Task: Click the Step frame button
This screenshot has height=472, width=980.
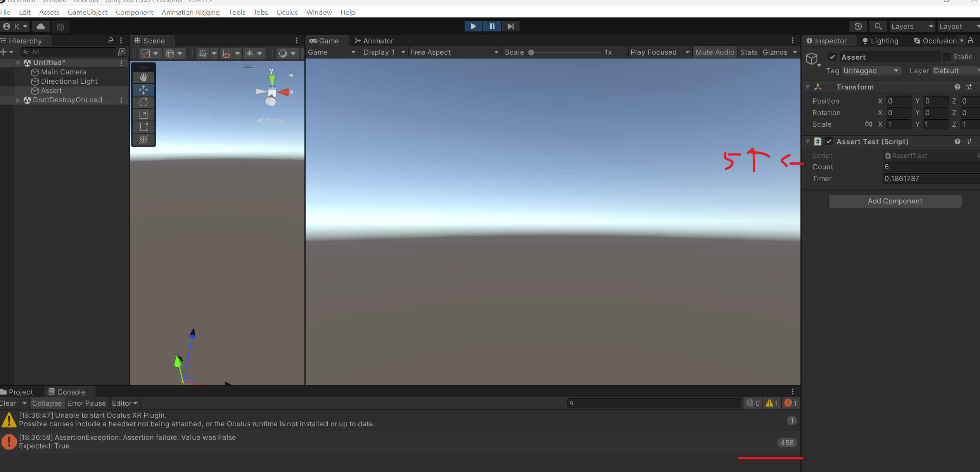Action: click(x=510, y=26)
